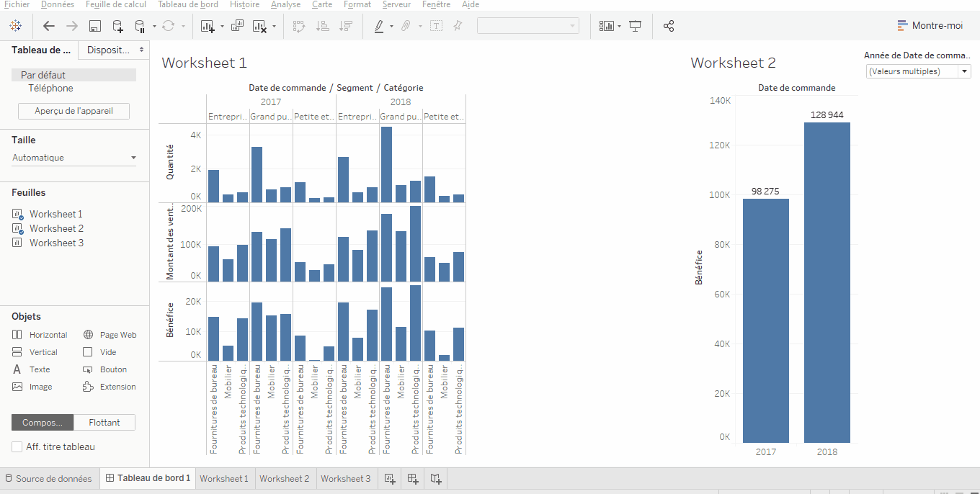980x494 pixels.
Task: Open the Analyse menu
Action: [x=285, y=4]
